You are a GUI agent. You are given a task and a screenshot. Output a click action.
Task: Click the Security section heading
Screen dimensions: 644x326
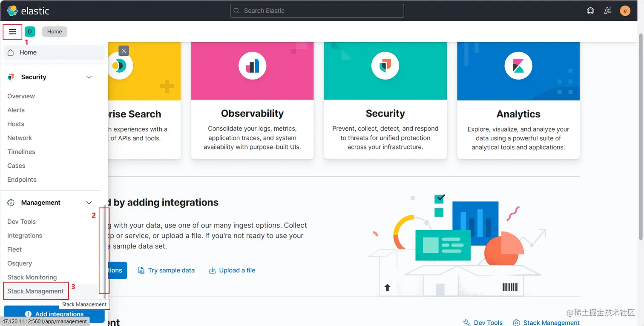pos(34,77)
